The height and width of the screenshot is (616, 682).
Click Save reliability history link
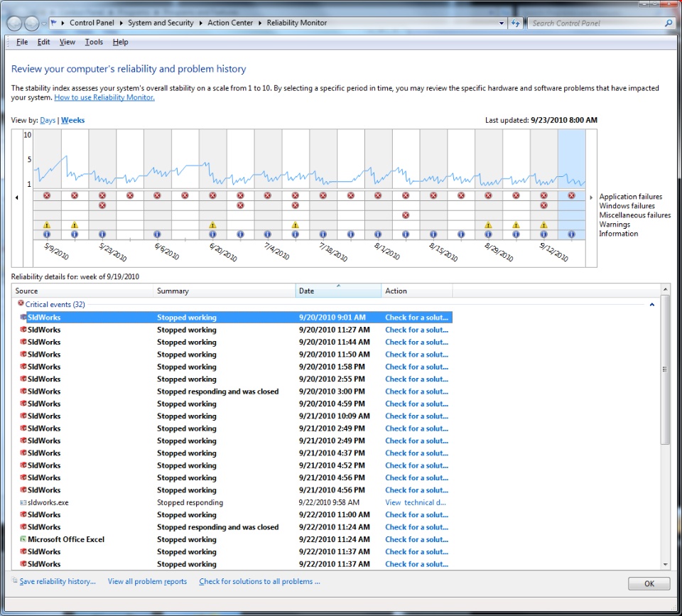[x=58, y=582]
